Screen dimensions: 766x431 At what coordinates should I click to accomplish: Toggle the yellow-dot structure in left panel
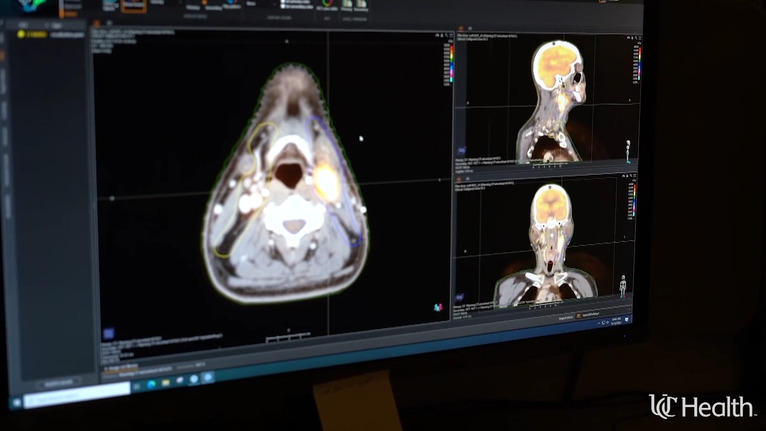pos(21,34)
